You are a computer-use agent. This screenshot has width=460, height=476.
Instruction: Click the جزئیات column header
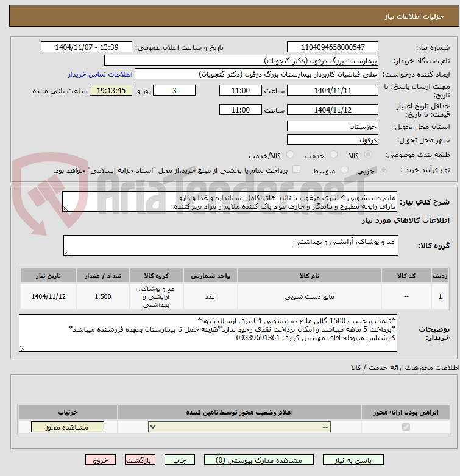[x=68, y=412]
